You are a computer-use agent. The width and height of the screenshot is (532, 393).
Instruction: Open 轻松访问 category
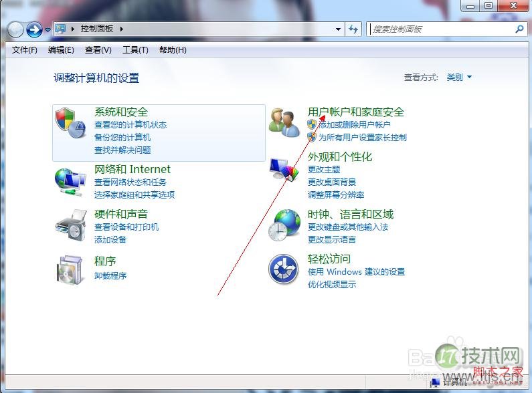pos(329,259)
